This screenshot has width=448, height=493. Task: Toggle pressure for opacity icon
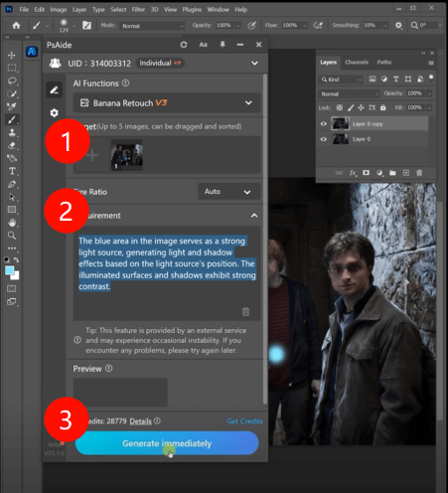(251, 26)
